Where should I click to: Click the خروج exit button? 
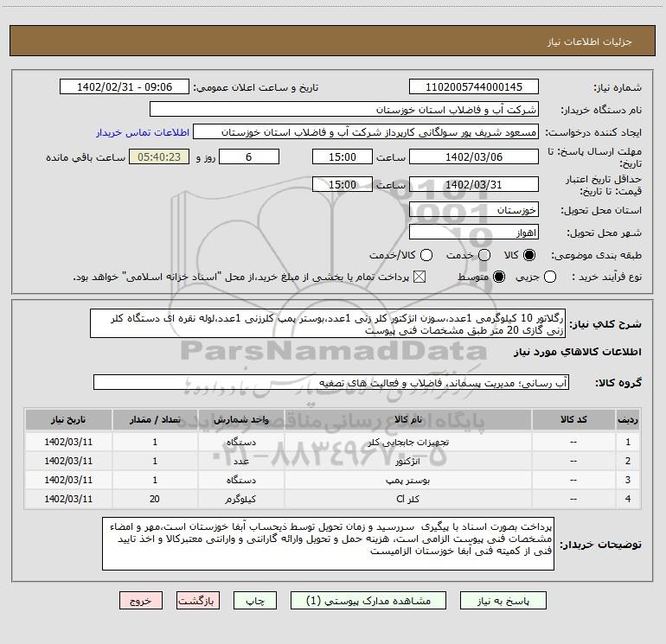click(141, 600)
